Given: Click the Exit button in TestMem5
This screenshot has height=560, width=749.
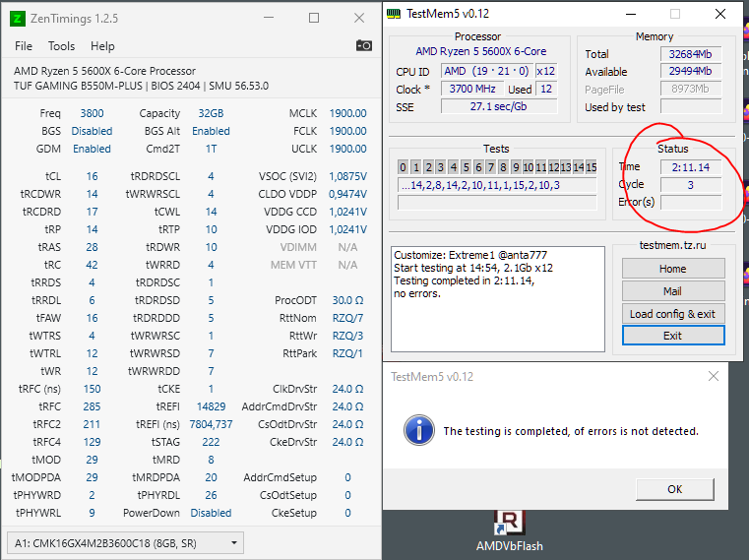Looking at the screenshot, I should tap(673, 336).
